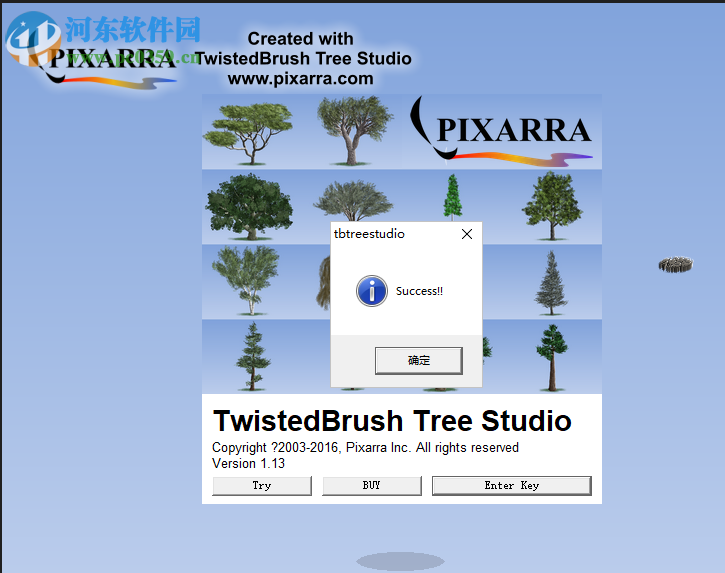Click the copyright Pixarra Inc. line
Screen dimensions: 725x573
coord(365,448)
